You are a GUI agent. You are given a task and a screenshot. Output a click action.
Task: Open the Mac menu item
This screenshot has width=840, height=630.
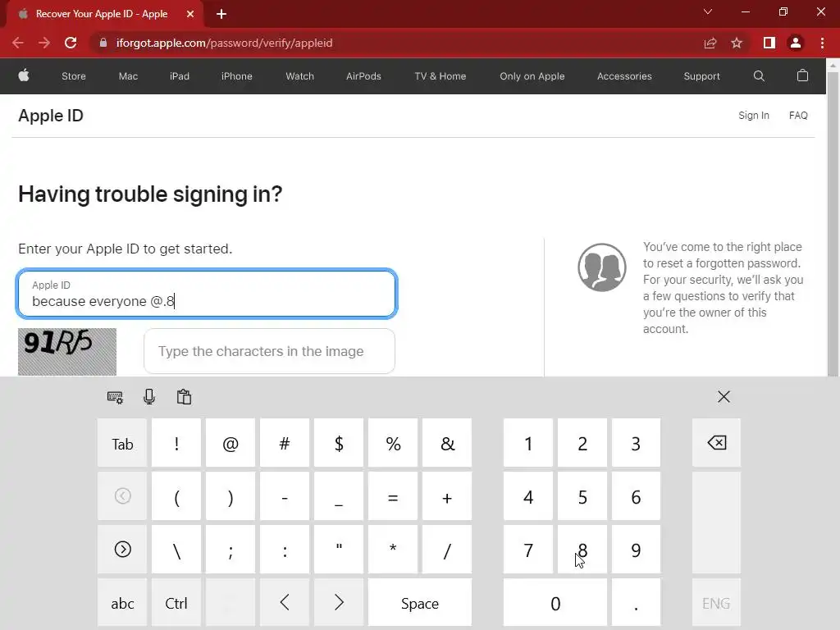[128, 76]
